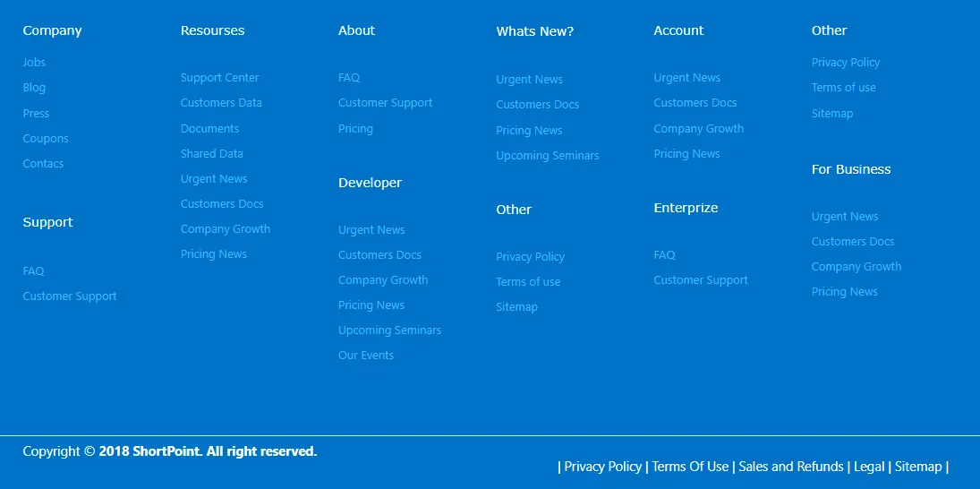
Task: Go to the Contacs link
Action: click(x=43, y=163)
